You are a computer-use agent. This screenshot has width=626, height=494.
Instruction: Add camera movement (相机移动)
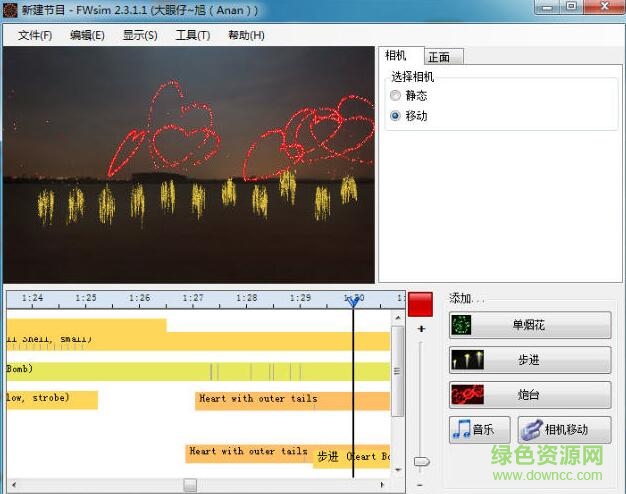point(564,430)
